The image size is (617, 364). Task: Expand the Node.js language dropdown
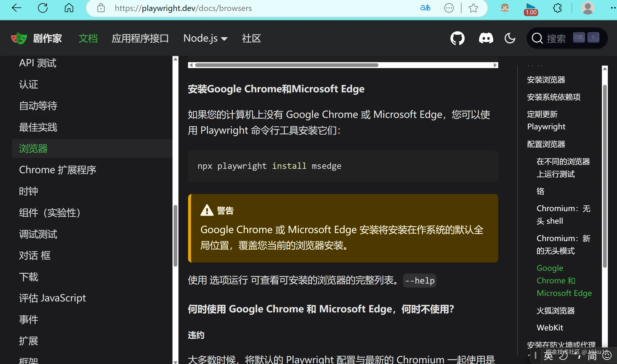[x=205, y=38]
